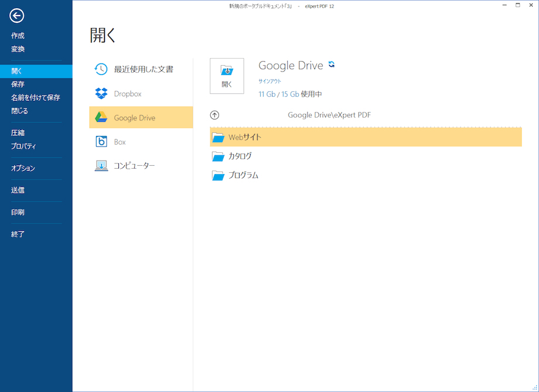This screenshot has height=392, width=539.
Task: Select コンピューター as file location
Action: (141, 166)
